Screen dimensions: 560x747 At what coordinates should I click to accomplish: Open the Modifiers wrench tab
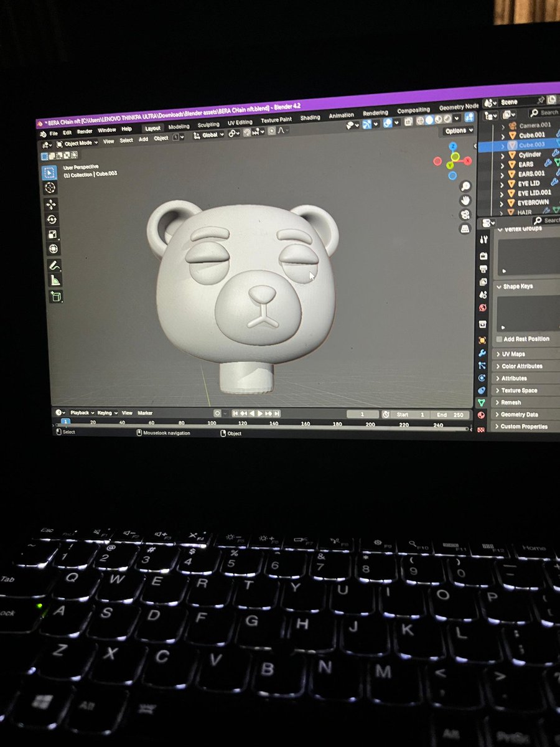[482, 353]
